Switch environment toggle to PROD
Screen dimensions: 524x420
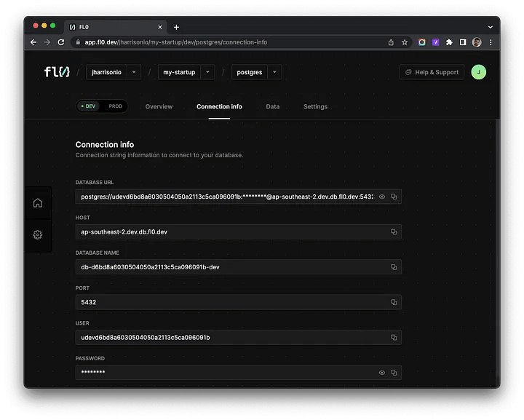(x=115, y=106)
